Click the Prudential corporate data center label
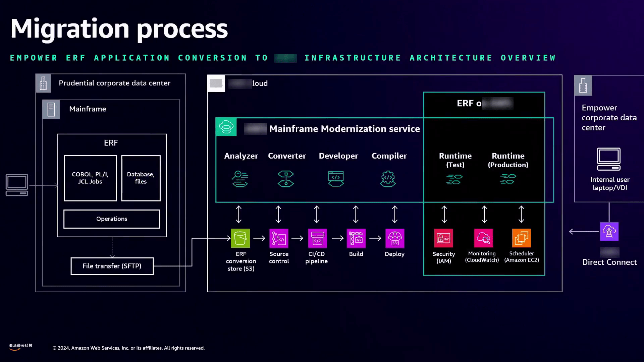This screenshot has width=644, height=362. tap(114, 83)
